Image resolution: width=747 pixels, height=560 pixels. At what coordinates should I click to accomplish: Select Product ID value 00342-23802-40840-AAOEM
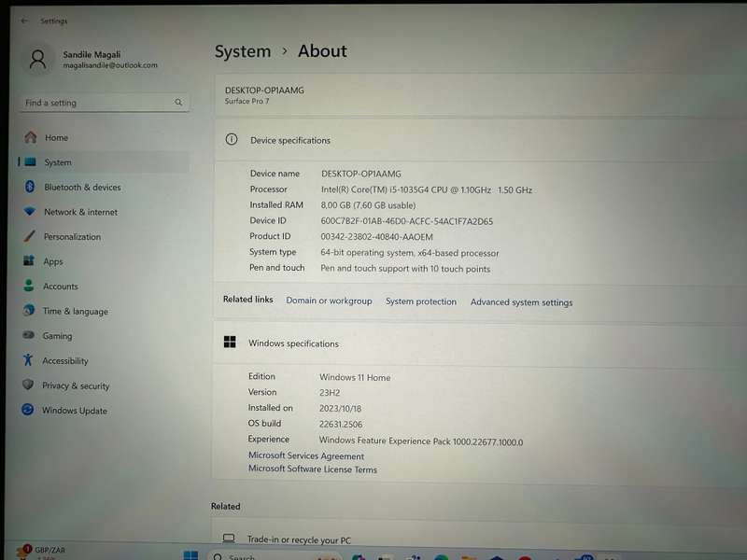pyautogui.click(x=376, y=237)
